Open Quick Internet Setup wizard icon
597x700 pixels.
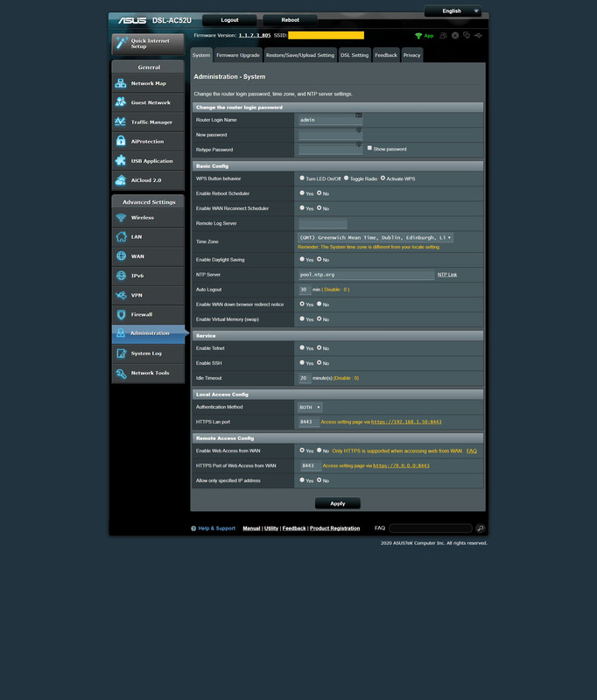[x=122, y=43]
